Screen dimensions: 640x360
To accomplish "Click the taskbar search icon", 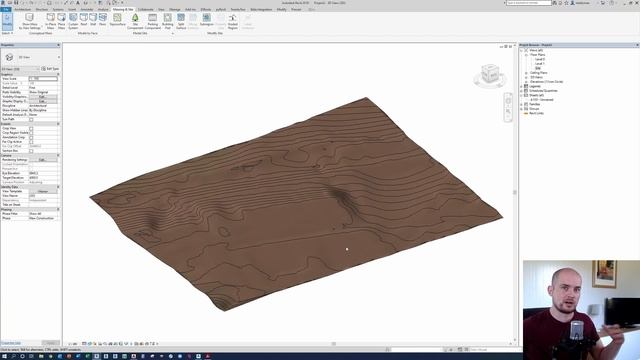I will coord(13,356).
